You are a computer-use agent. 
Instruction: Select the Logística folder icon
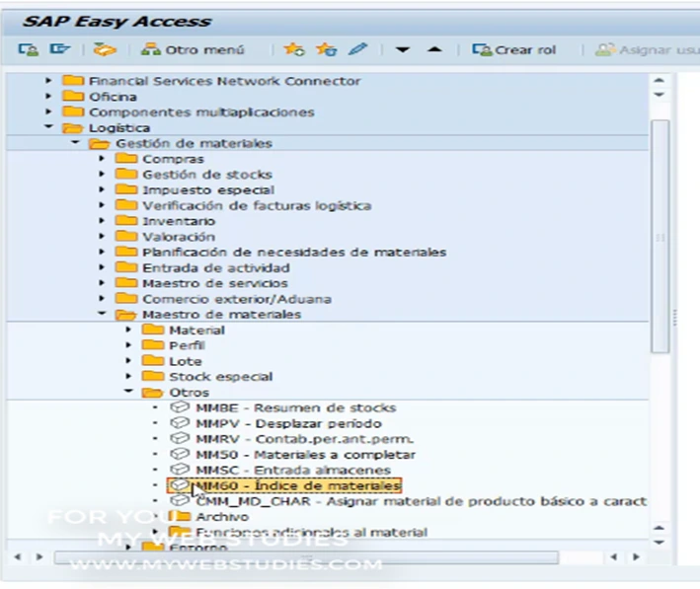click(x=73, y=128)
